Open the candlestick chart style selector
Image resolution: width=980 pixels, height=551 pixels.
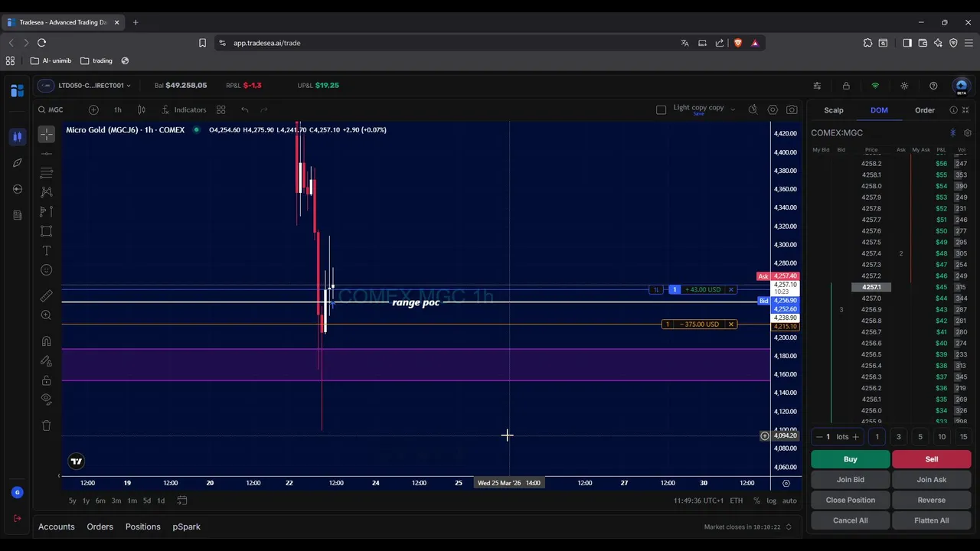(x=141, y=110)
